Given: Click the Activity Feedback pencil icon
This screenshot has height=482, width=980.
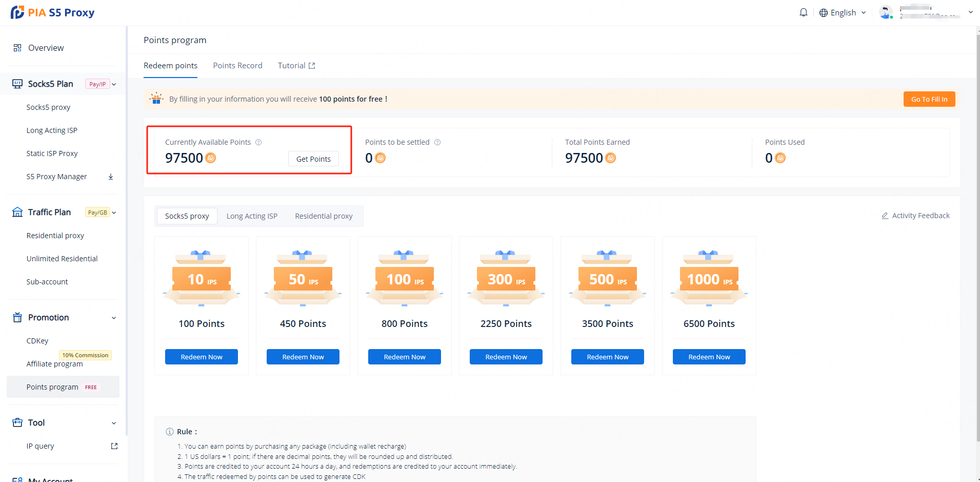Looking at the screenshot, I should (x=885, y=216).
